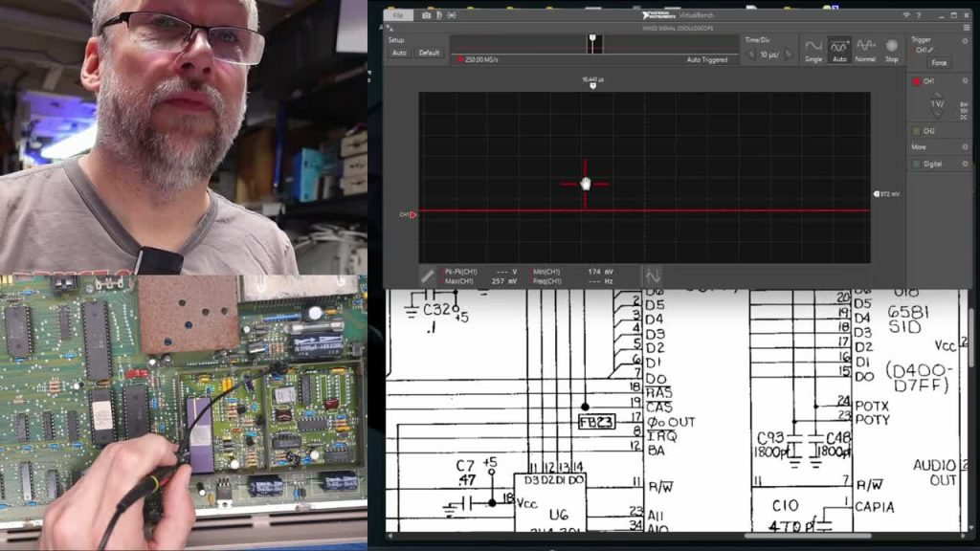Click the 250.00 MS/s sample rate readout
980x551 pixels.
[481, 59]
